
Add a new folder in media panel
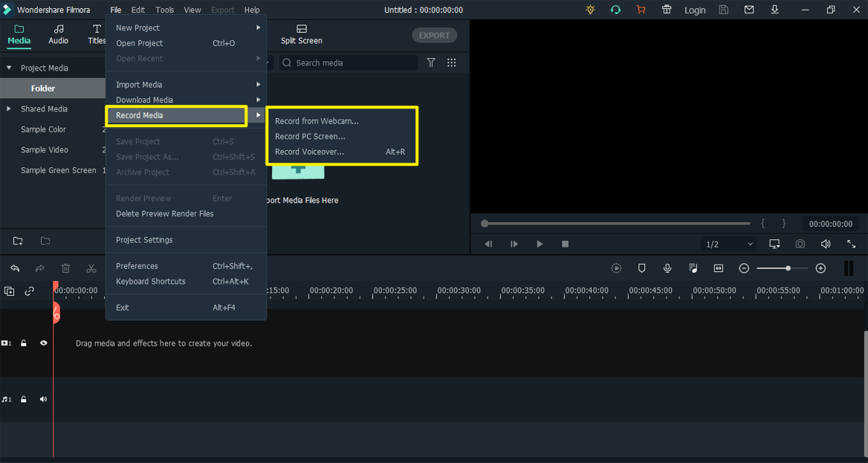[x=19, y=240]
